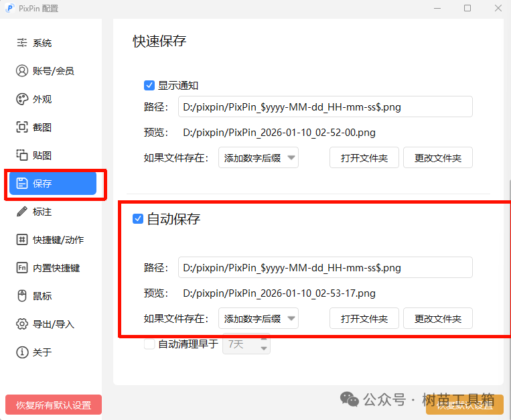The width and height of the screenshot is (511, 420).
Task: Open the 导出/导入 page
Action: [53, 324]
